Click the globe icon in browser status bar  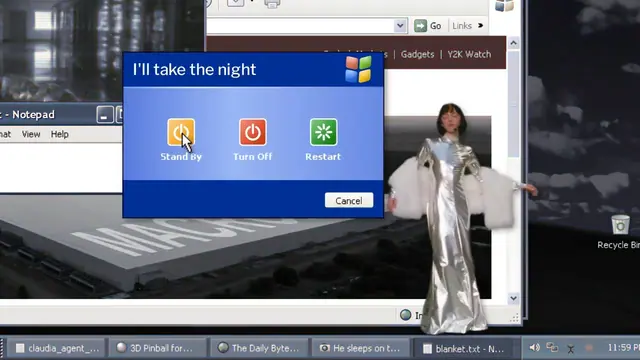point(405,315)
